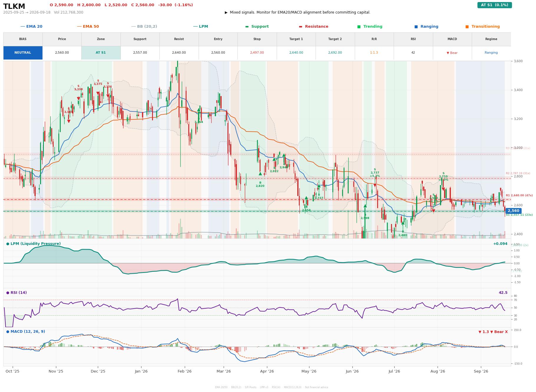Click the LPM (Liquidity Pressure) panel title

tap(34, 244)
